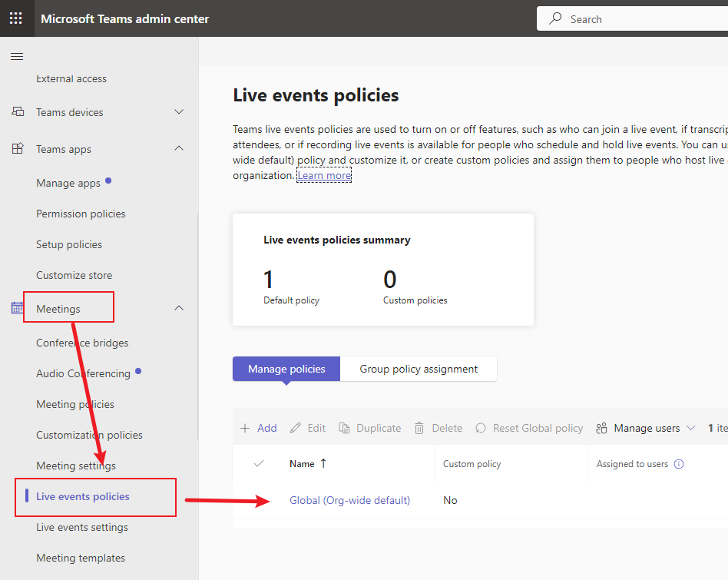This screenshot has width=728, height=580.
Task: Click the Reset Global policy icon
Action: click(x=481, y=428)
